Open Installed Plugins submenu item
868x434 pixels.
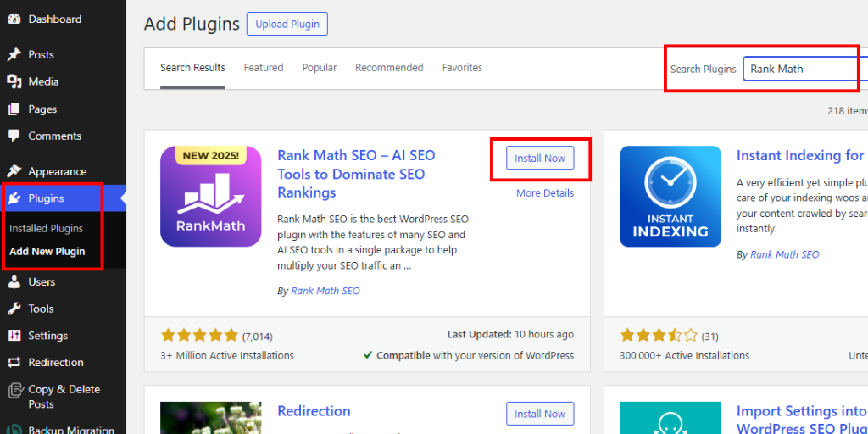point(46,229)
